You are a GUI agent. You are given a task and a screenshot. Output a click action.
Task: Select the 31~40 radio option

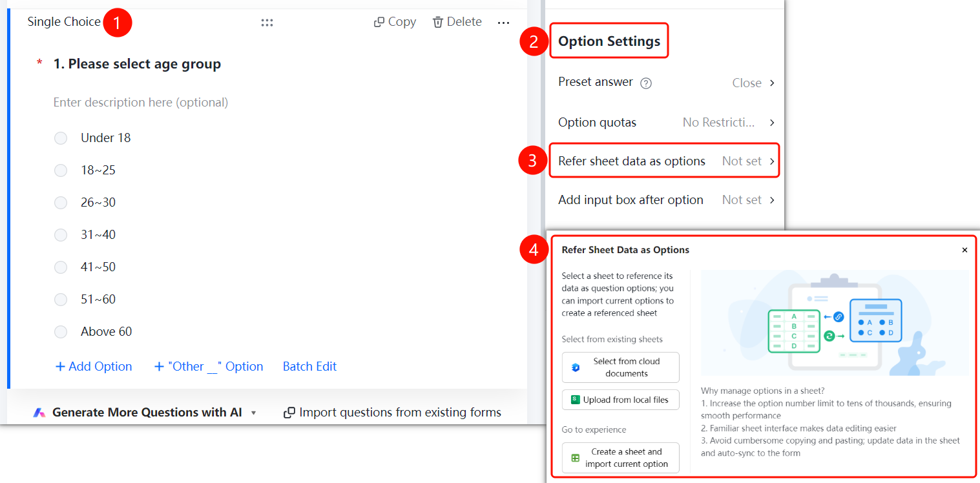tap(61, 235)
